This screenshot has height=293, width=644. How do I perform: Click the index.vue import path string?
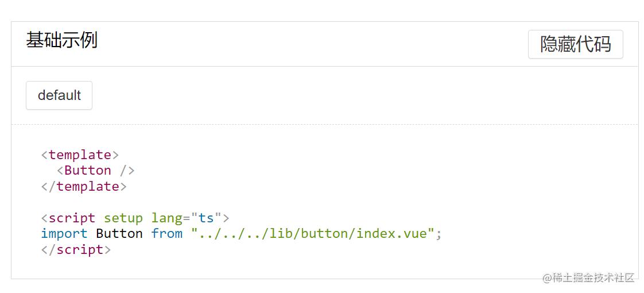click(x=313, y=234)
